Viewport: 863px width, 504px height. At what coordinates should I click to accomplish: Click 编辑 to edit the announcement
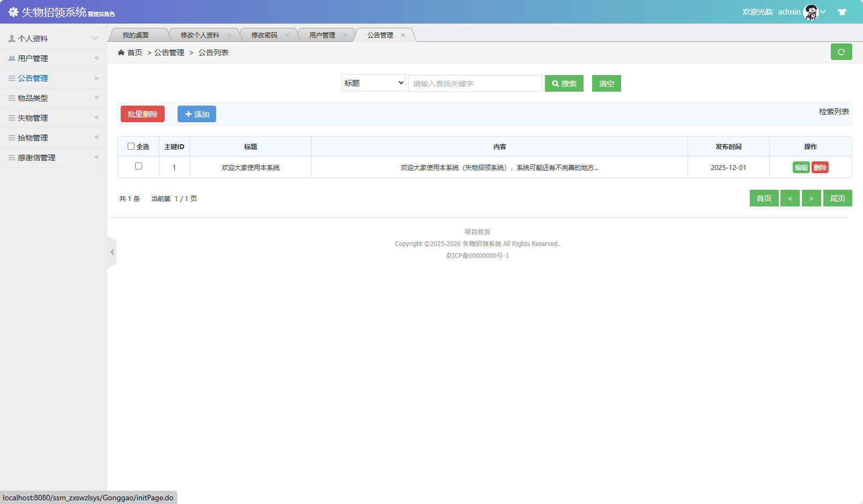[x=801, y=167]
